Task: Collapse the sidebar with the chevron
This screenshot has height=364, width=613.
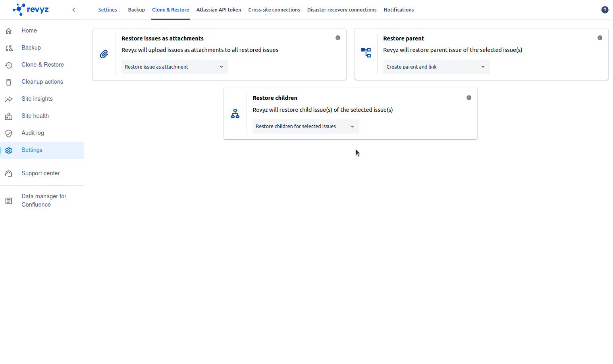Action: coord(74,10)
